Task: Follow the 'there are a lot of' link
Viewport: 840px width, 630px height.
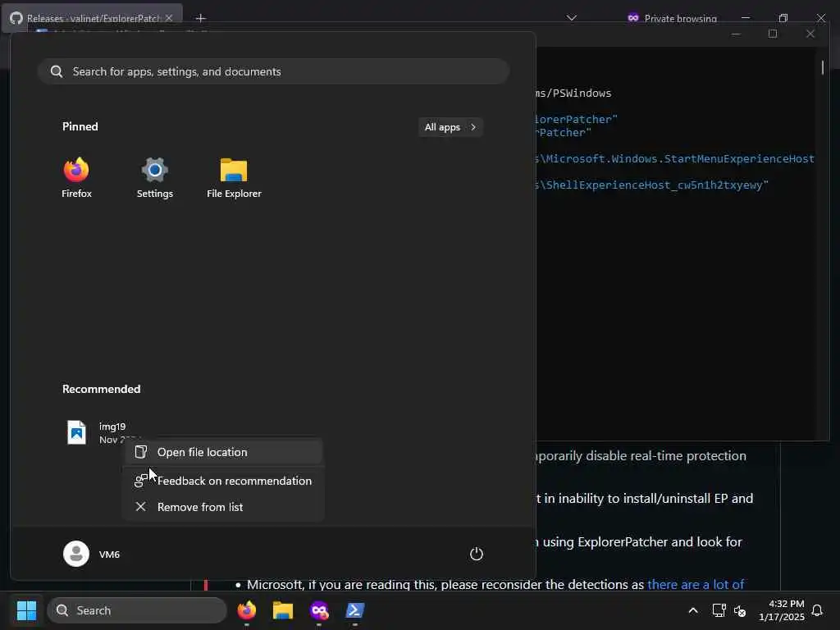Action: pos(696,584)
